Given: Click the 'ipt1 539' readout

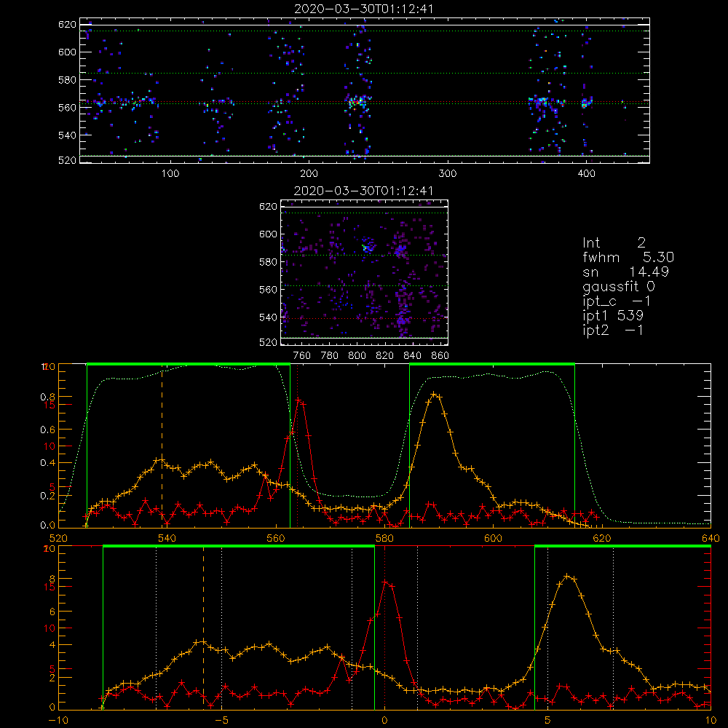Looking at the screenshot, I should click(x=613, y=316).
